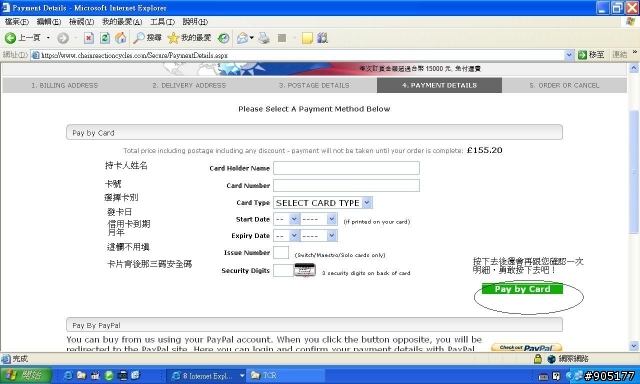The height and width of the screenshot is (384, 640).
Task: Select the 4 Payment Details tab
Action: 439,85
